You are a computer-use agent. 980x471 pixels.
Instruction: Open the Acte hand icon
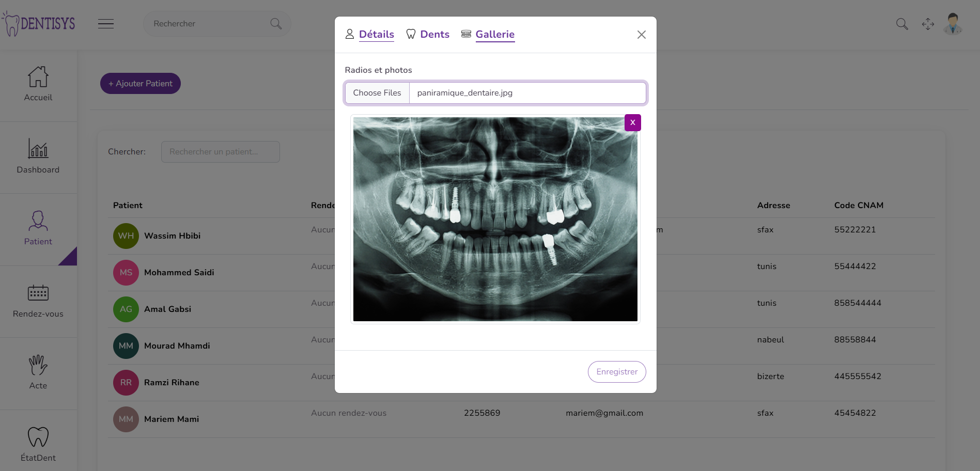(x=38, y=365)
